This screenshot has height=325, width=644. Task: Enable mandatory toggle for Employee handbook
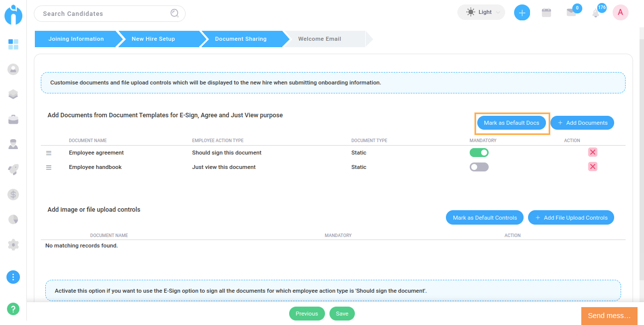pos(479,167)
